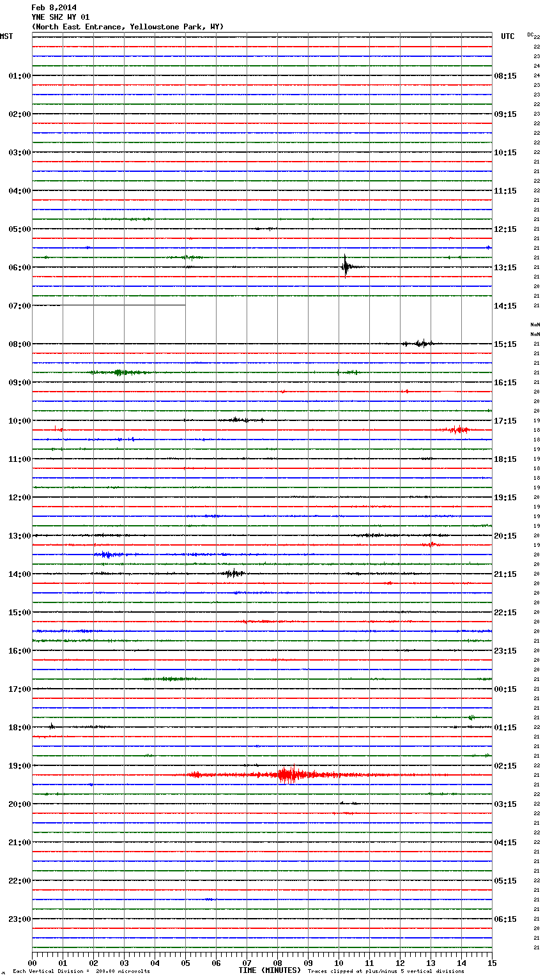Viewport: 543px width, 980px height.
Task: Click the 'Feb 8,2014' date heading
Action: (x=54, y=8)
